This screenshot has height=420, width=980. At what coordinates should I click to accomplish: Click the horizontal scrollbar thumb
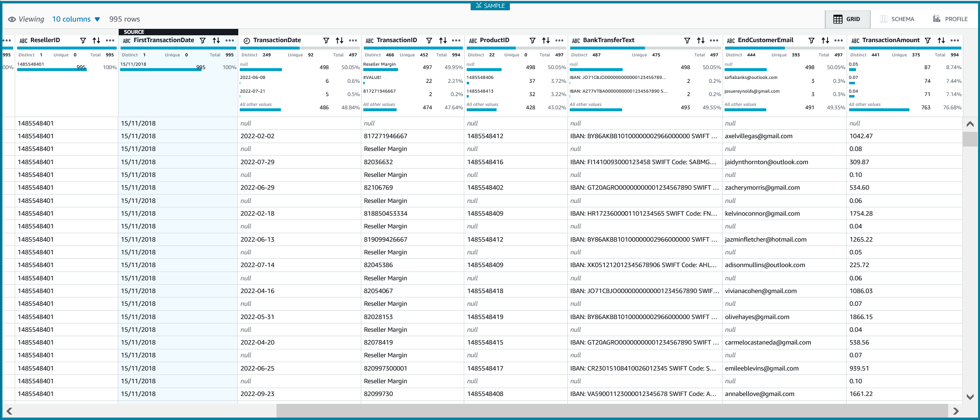612,411
